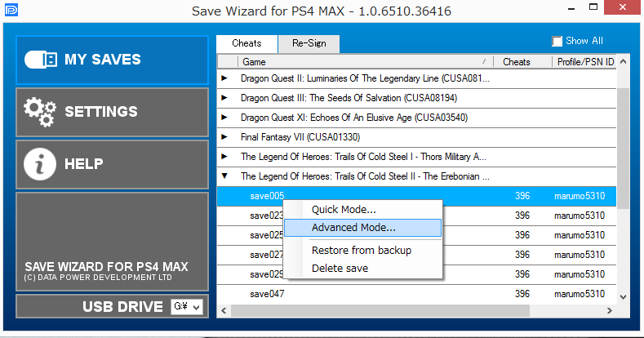Expand Dragon Quest XI game entry
This screenshot has height=338, width=644.
tap(225, 117)
